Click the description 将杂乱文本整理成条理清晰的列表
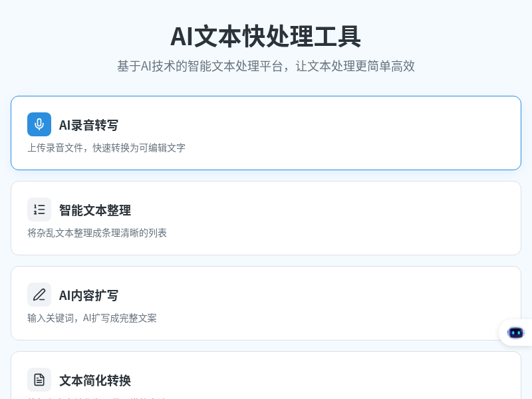The image size is (532, 399). pyautogui.click(x=97, y=233)
